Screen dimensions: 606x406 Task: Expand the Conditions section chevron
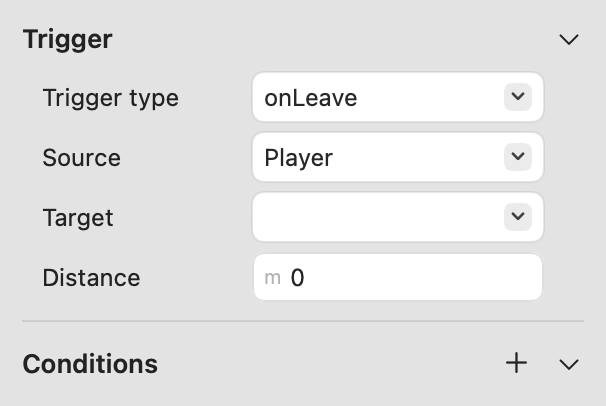pos(569,364)
